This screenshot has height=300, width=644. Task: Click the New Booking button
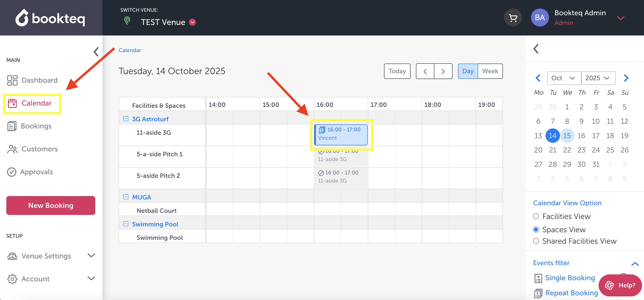51,205
